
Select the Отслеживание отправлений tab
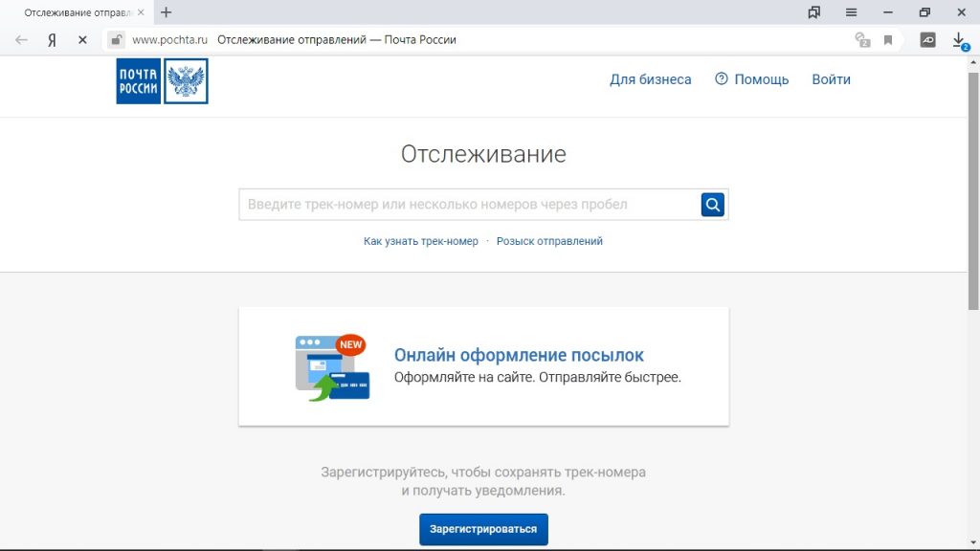coord(72,12)
